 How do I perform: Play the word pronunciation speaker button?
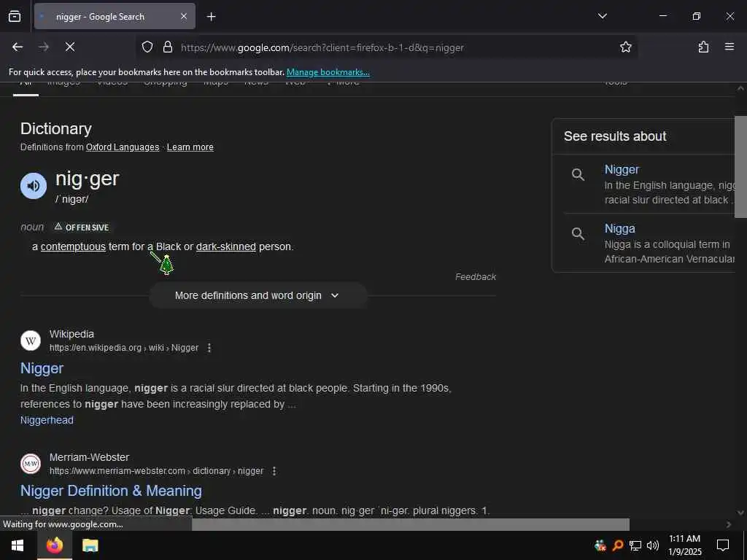point(34,186)
